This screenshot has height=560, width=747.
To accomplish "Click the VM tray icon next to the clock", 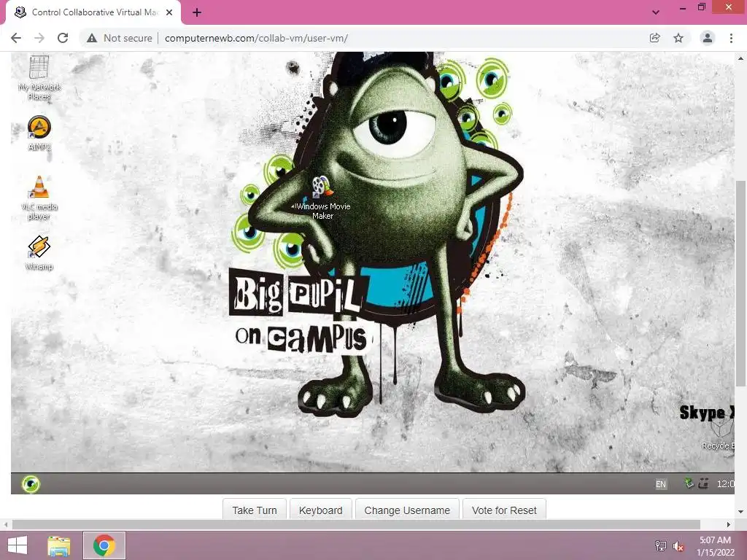I will (x=704, y=483).
